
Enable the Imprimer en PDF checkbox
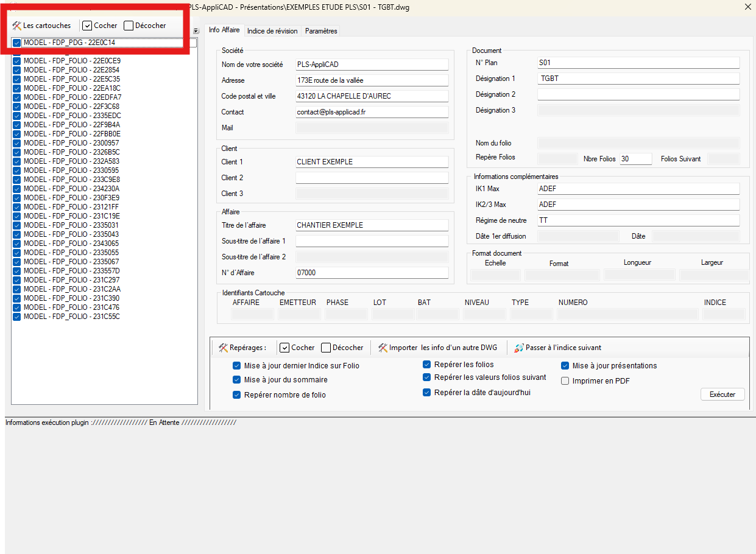click(x=565, y=381)
